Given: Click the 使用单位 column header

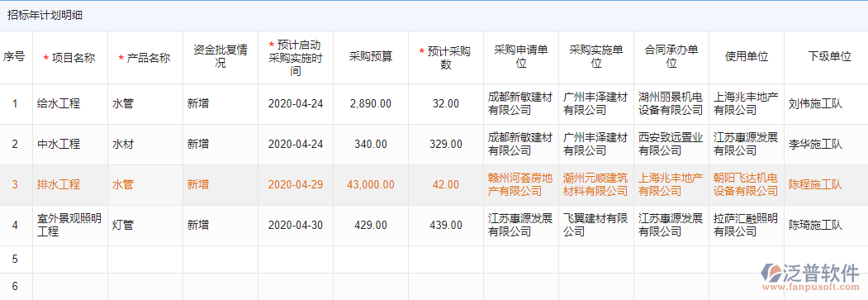Looking at the screenshot, I should 747,58.
